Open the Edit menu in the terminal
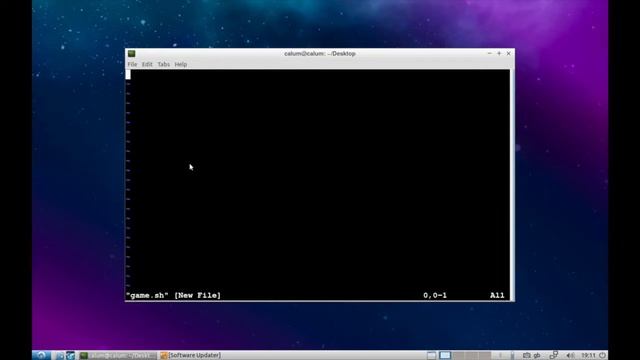640x360 pixels. pos(147,64)
